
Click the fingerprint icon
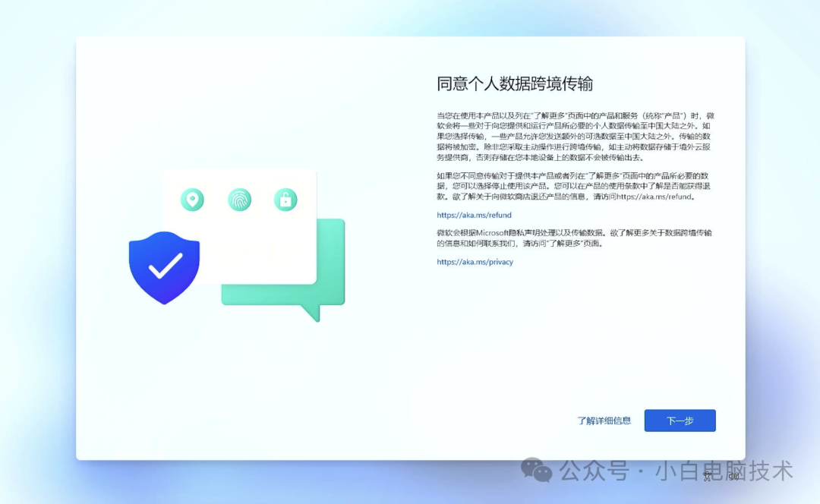239,200
